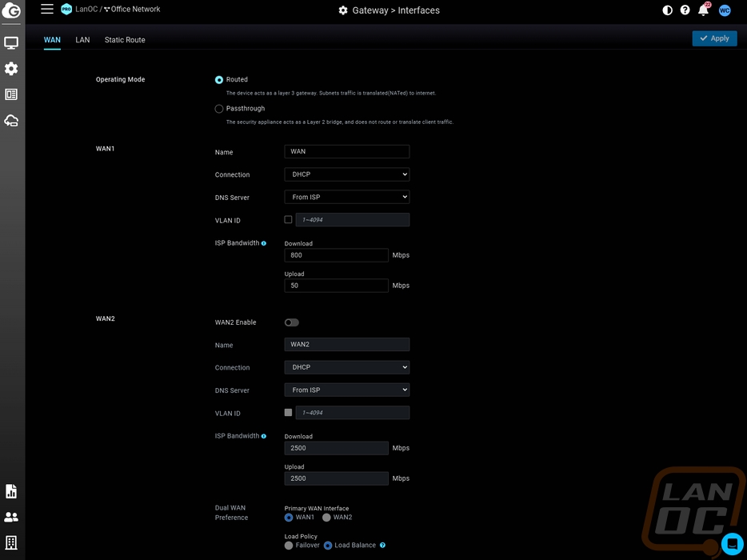Viewport: 747px width, 560px height.
Task: Open the chat support bubble icon
Action: [733, 543]
